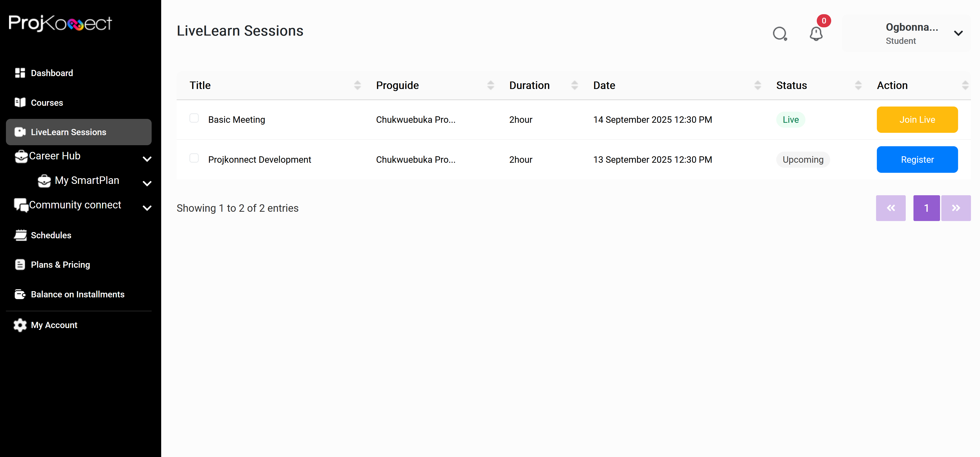Viewport: 980px width, 457px height.
Task: Open the notifications bell
Action: 816,34
